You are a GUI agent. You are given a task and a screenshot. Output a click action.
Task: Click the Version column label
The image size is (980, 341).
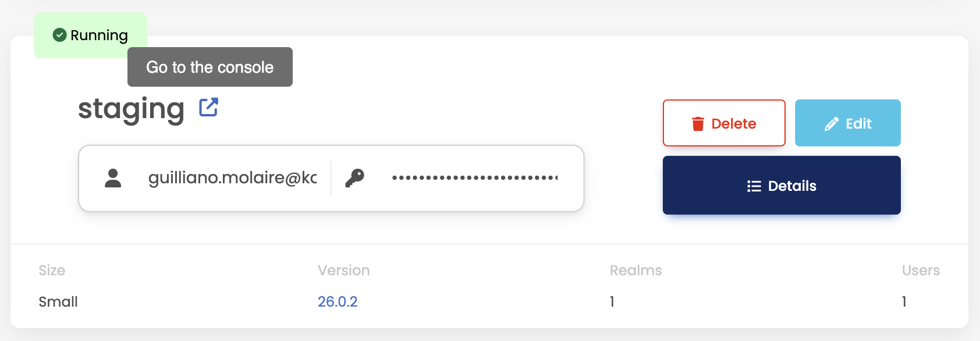point(343,270)
